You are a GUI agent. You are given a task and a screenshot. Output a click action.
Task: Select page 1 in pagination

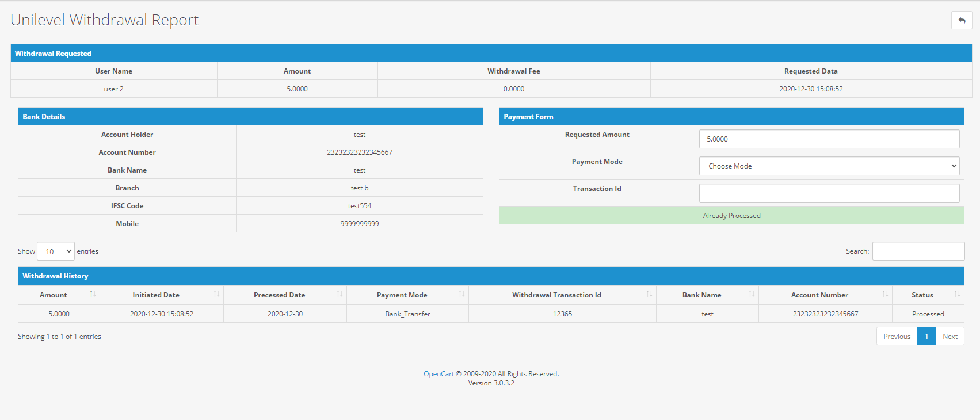pyautogui.click(x=926, y=337)
